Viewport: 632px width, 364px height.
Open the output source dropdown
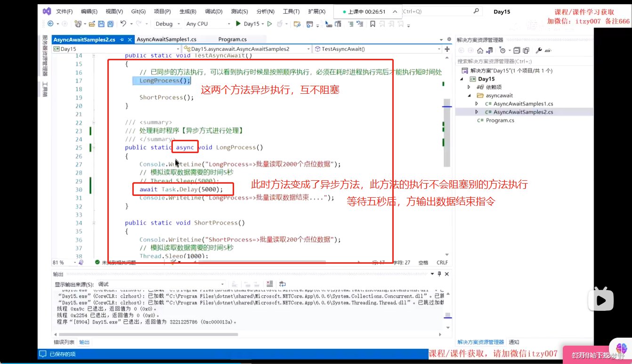pyautogui.click(x=161, y=284)
